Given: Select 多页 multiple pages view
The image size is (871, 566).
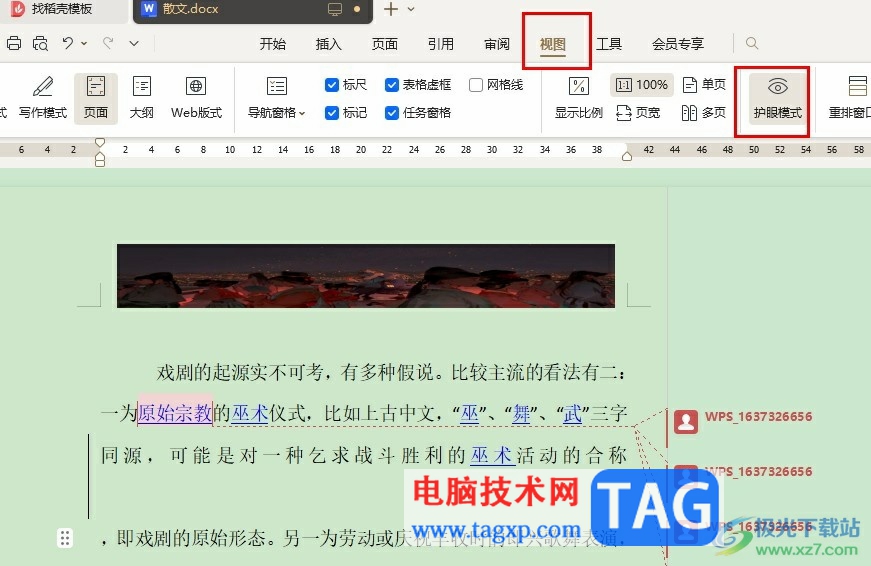Looking at the screenshot, I should (x=704, y=113).
